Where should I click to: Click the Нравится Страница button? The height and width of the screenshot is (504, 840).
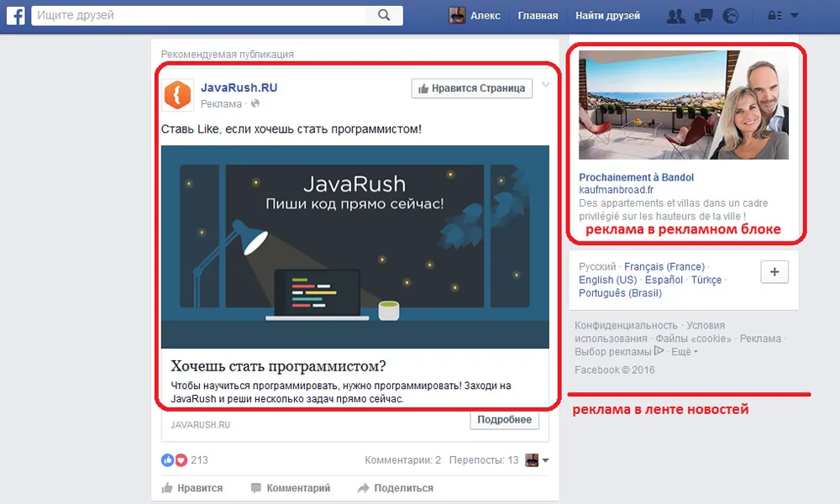tap(471, 87)
